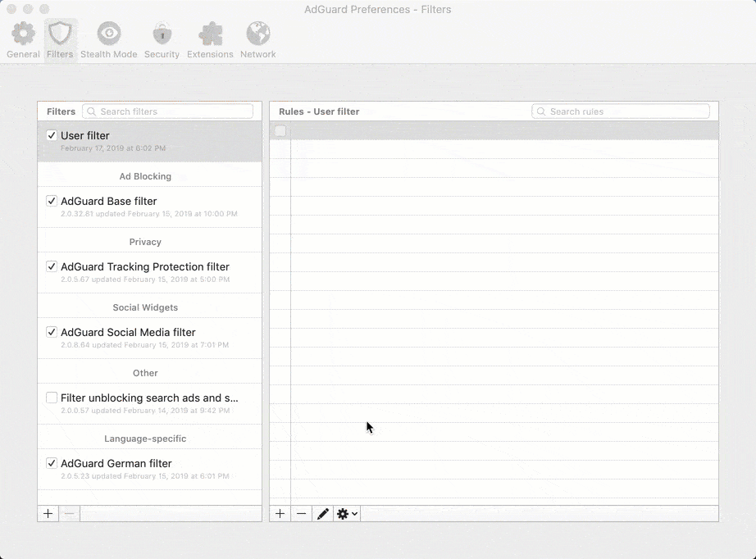Image resolution: width=756 pixels, height=559 pixels.
Task: Edit rule using the pencil icon
Action: (322, 514)
